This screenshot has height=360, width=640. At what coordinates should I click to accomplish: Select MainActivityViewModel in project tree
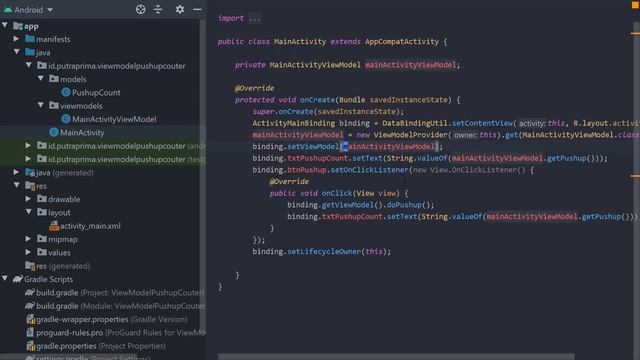pos(114,119)
